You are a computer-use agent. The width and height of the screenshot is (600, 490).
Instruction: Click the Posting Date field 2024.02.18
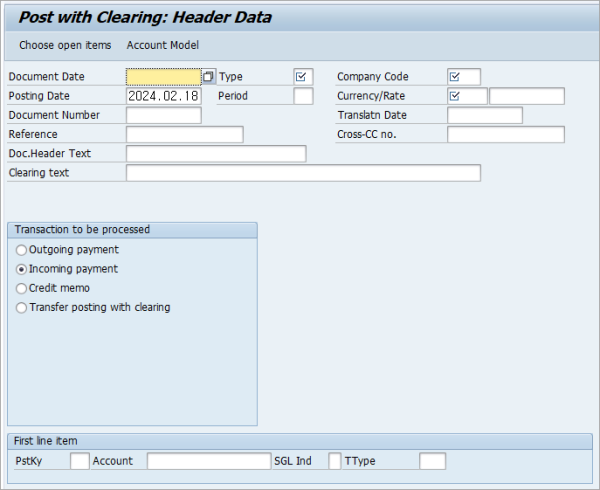(x=163, y=96)
